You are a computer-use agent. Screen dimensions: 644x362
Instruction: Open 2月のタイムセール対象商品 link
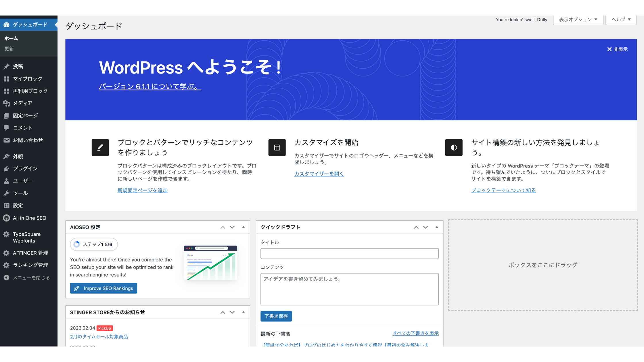[x=99, y=337]
